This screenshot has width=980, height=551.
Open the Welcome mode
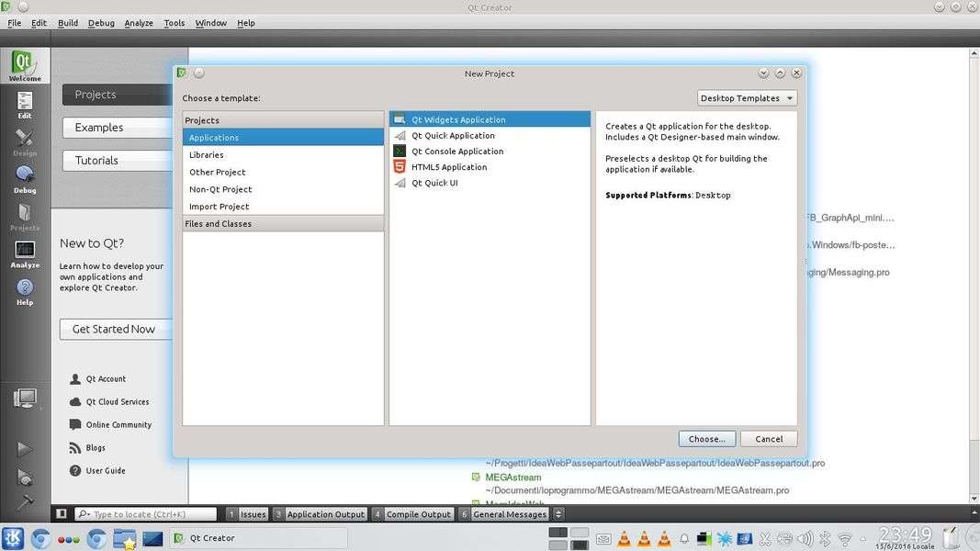click(25, 65)
